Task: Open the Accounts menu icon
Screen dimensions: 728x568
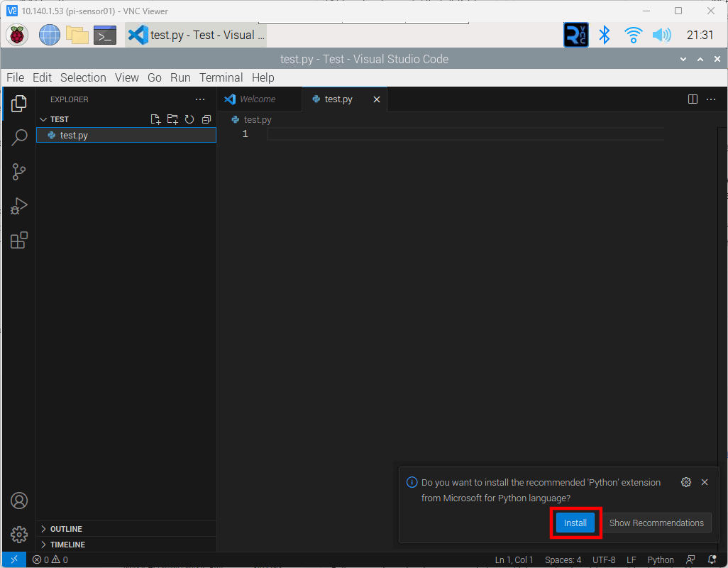Action: 19,501
